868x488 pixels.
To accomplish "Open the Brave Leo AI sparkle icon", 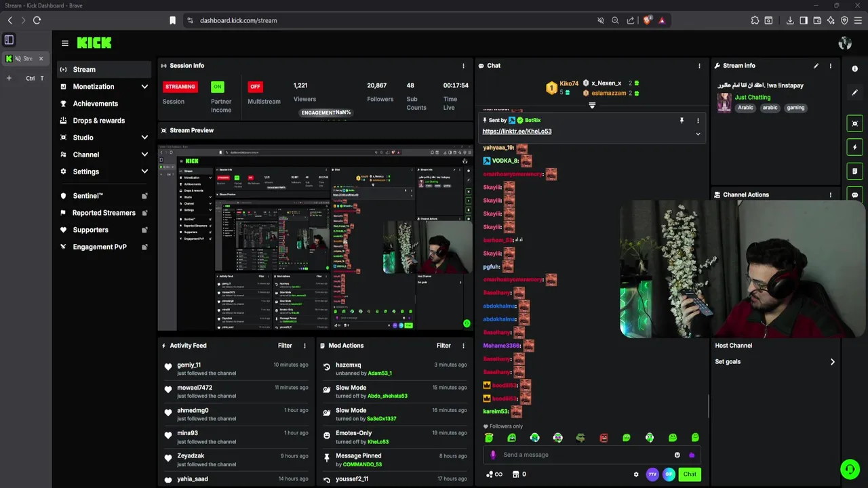I will (831, 20).
